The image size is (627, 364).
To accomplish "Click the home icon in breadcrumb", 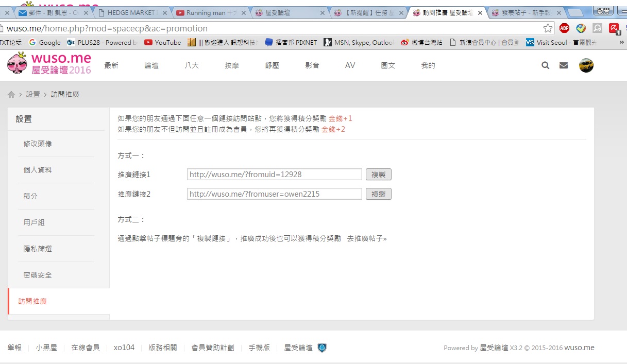I will pos(11,95).
